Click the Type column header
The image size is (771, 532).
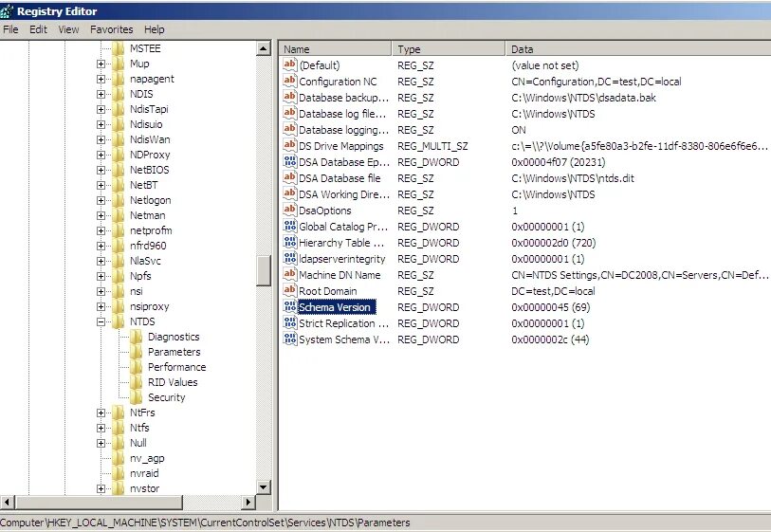click(449, 49)
